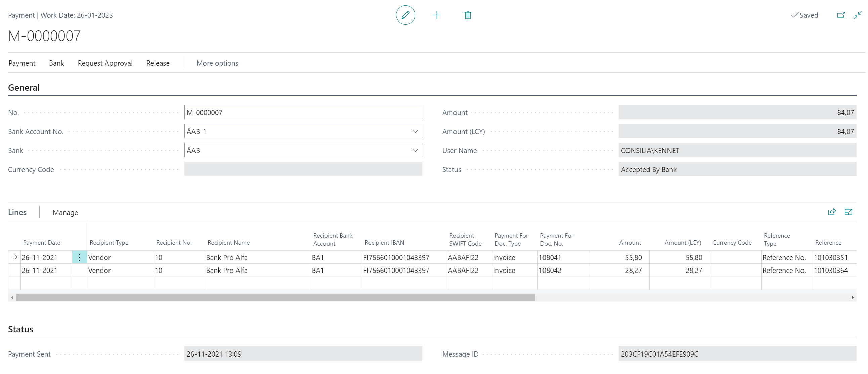Viewport: 868px width, 374px height.
Task: Click the Lines section heading
Action: [17, 212]
